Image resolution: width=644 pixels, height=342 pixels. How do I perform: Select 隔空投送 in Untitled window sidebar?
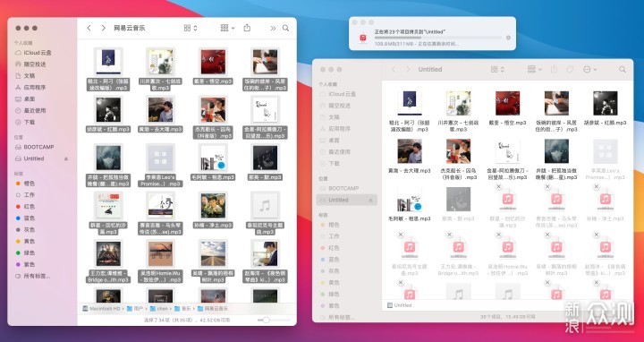click(335, 106)
